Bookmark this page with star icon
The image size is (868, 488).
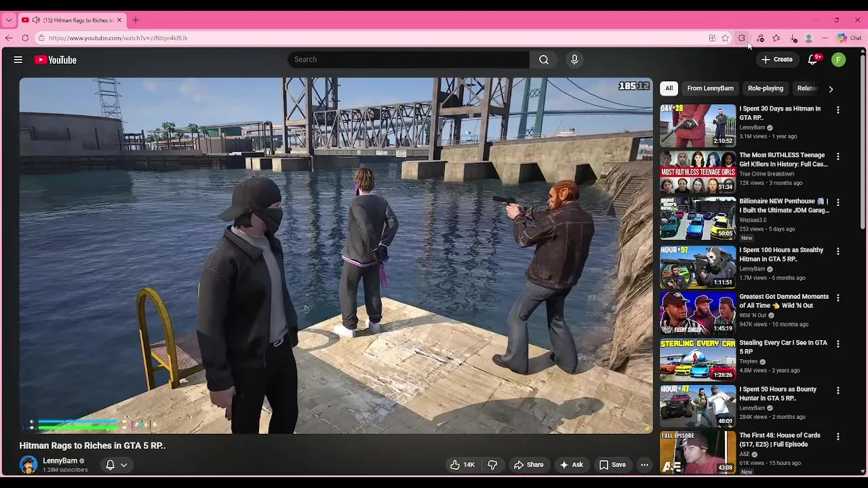tap(725, 38)
